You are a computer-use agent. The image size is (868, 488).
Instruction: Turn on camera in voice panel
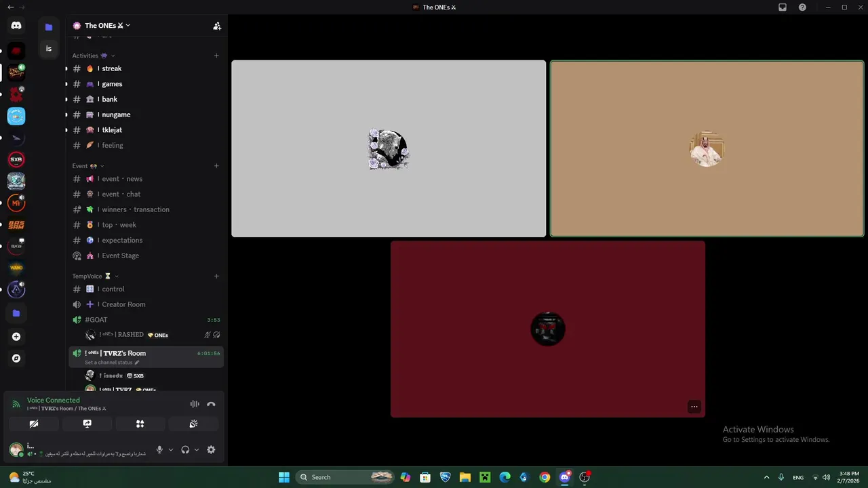point(34,424)
